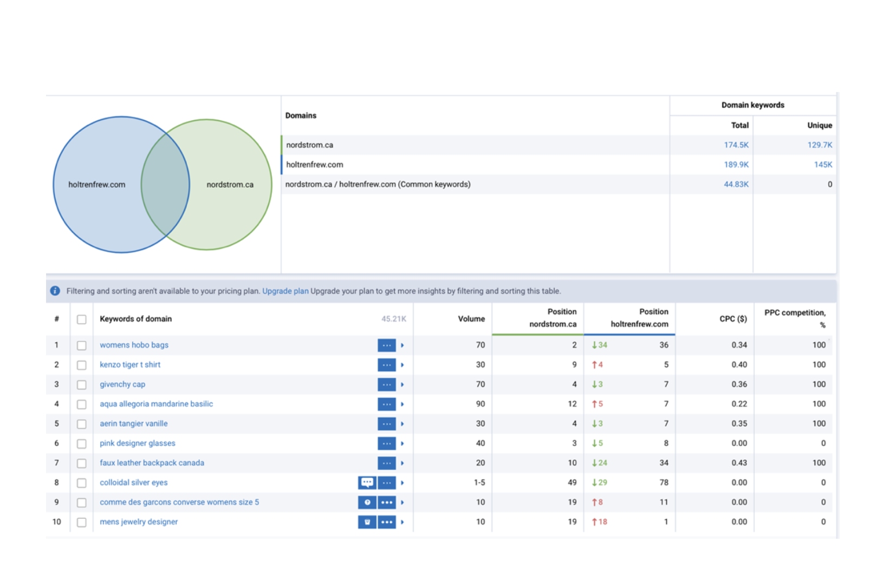Image resolution: width=883 pixels, height=588 pixels.
Task: Expand arrow next to colloidal silver eyes
Action: (402, 482)
